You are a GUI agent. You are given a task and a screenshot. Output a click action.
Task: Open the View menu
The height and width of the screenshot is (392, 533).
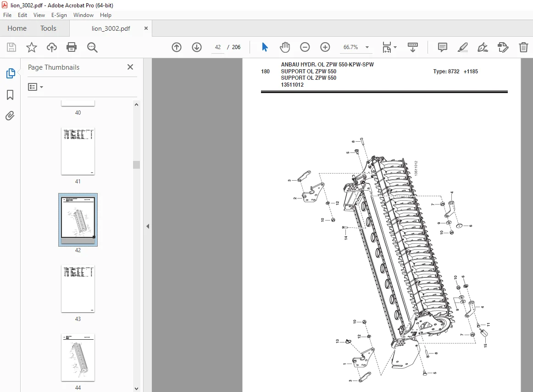(x=39, y=15)
